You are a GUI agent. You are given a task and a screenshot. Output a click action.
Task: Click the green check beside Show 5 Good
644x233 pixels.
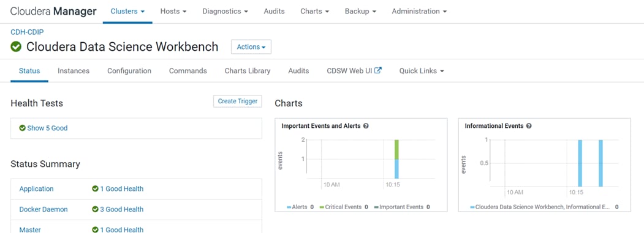click(23, 128)
